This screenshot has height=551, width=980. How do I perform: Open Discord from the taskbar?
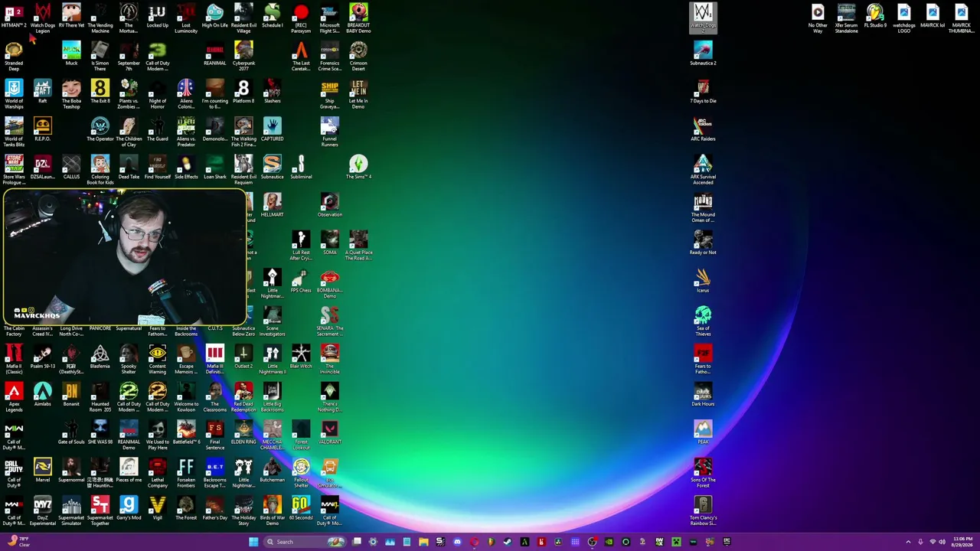[457, 542]
